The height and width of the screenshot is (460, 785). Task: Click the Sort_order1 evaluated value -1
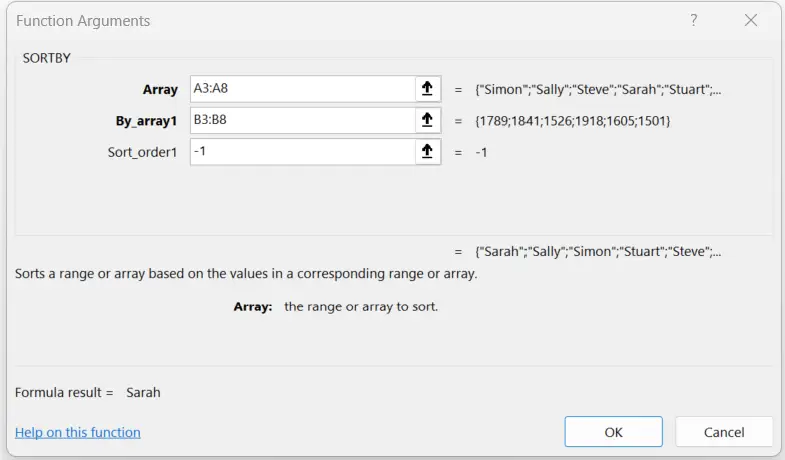481,152
